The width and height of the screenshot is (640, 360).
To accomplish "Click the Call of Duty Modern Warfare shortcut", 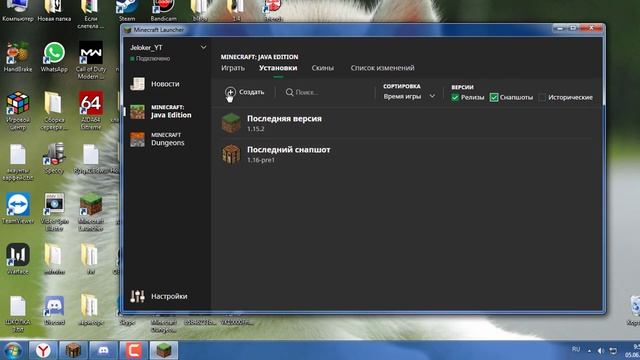I will (91, 60).
